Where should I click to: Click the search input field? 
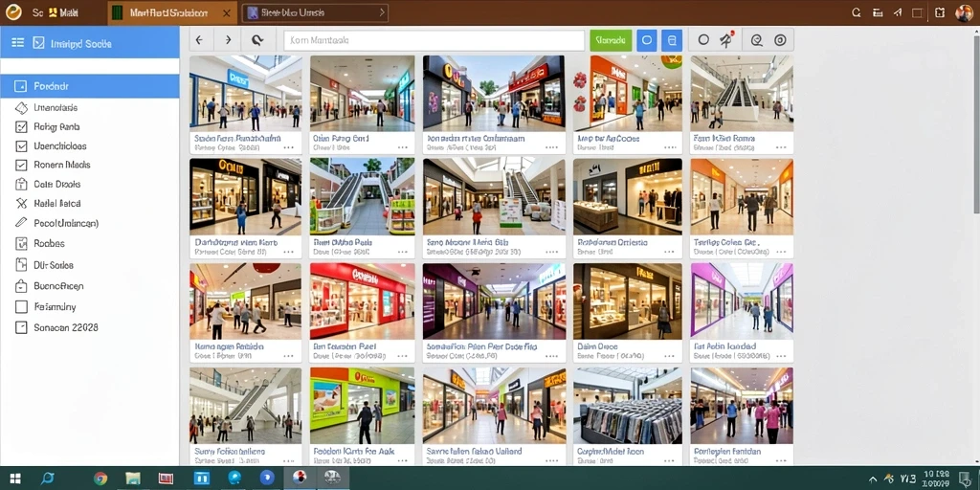(434, 40)
